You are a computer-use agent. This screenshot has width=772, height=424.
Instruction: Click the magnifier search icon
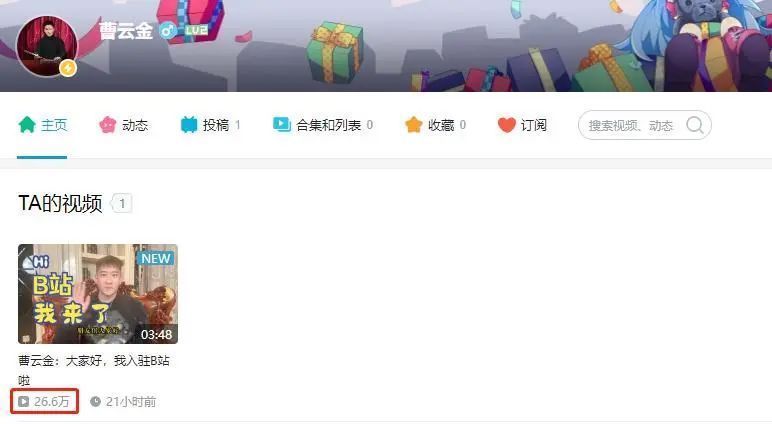pos(695,125)
